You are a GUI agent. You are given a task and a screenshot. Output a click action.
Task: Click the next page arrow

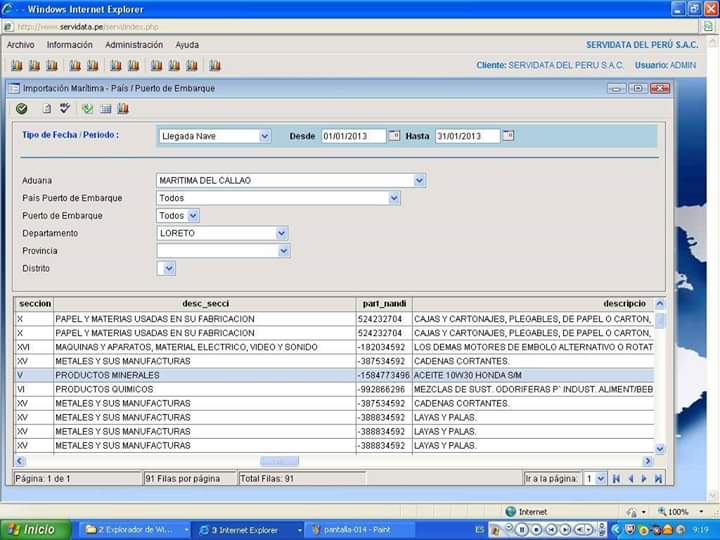click(x=644, y=479)
